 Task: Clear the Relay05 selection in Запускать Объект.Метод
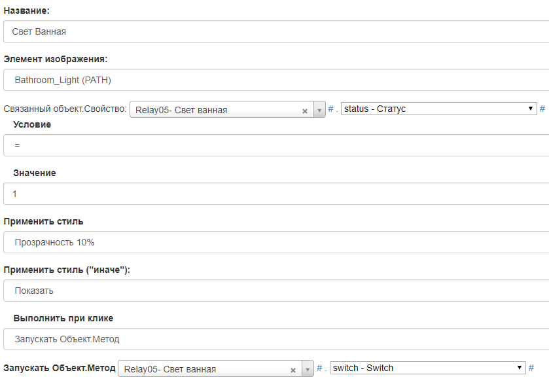[x=293, y=370]
